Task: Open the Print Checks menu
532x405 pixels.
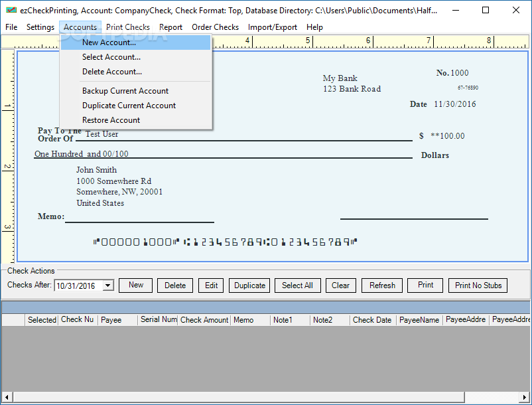Action: click(x=128, y=27)
